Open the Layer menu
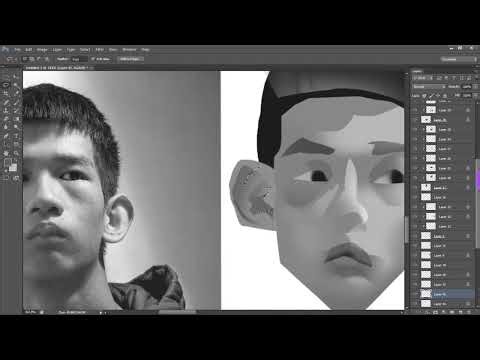The height and width of the screenshot is (360, 480). tap(57, 50)
